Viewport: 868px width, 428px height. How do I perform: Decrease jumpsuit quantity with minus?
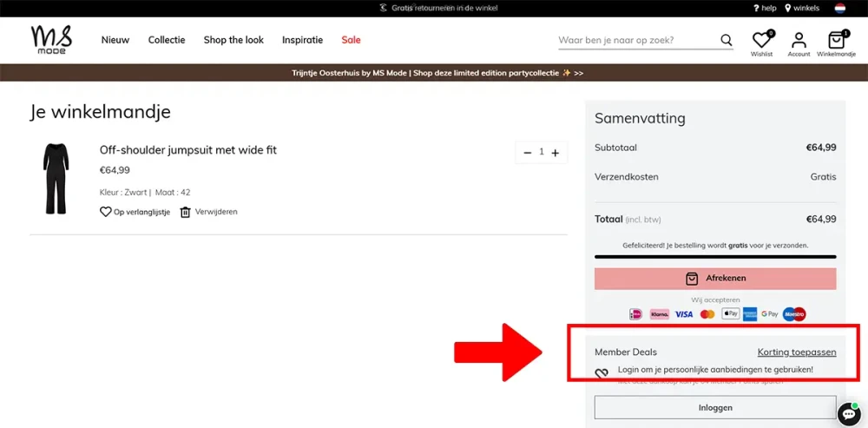tap(527, 153)
